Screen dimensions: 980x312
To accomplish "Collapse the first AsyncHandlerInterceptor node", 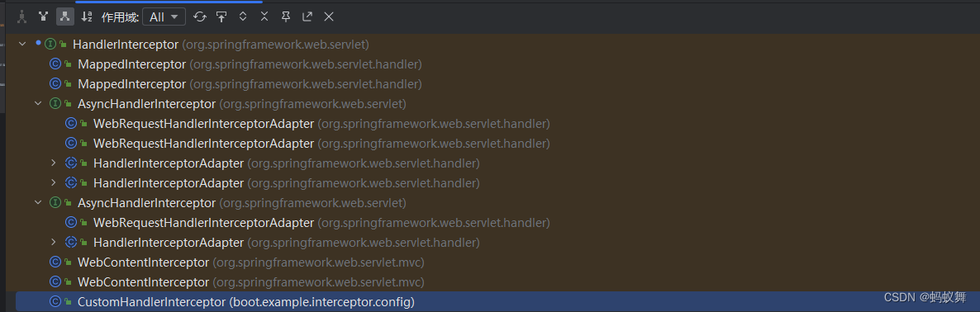I will [x=38, y=103].
